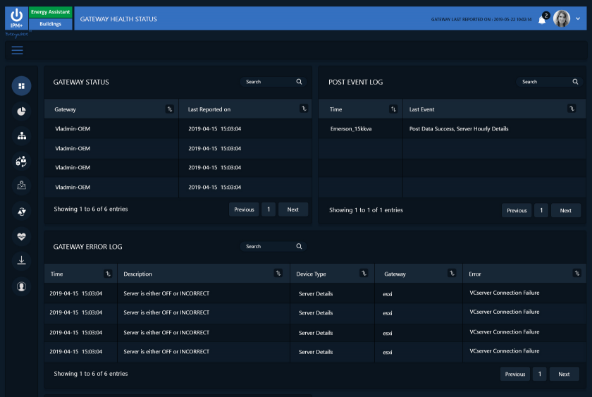
Task: Select the Energy Assistant tab
Action: click(51, 12)
